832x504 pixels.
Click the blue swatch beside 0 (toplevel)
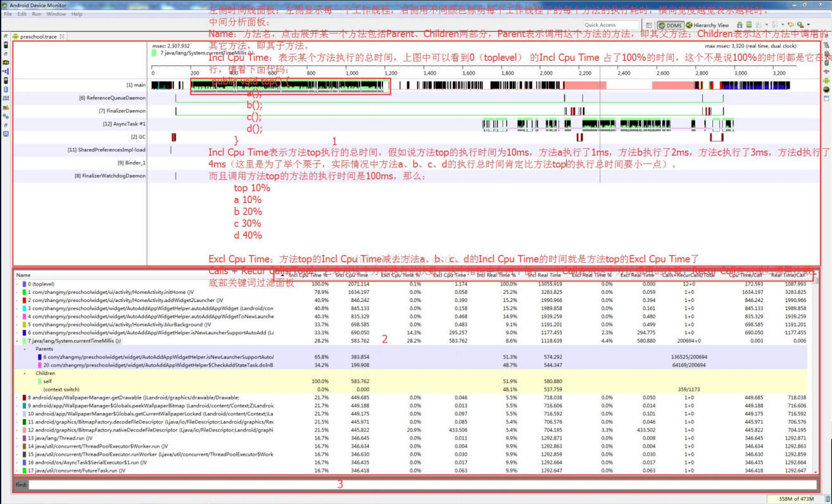tap(23, 285)
